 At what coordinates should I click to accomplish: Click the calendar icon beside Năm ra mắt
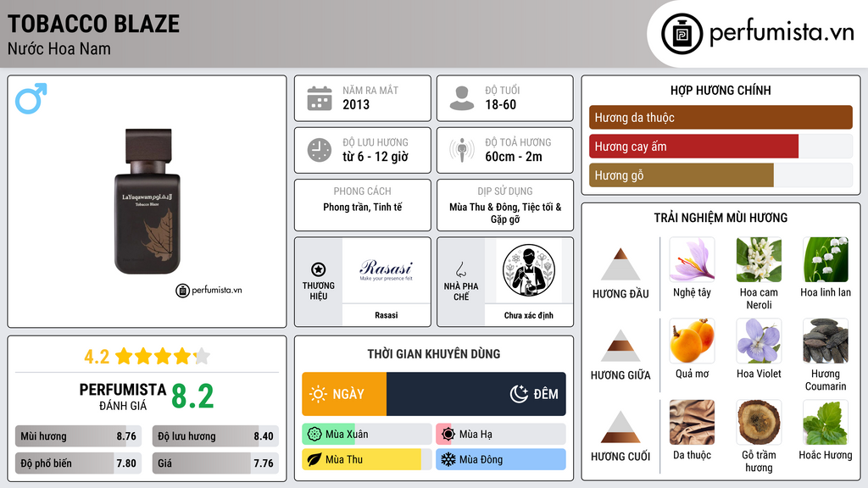pyautogui.click(x=320, y=98)
